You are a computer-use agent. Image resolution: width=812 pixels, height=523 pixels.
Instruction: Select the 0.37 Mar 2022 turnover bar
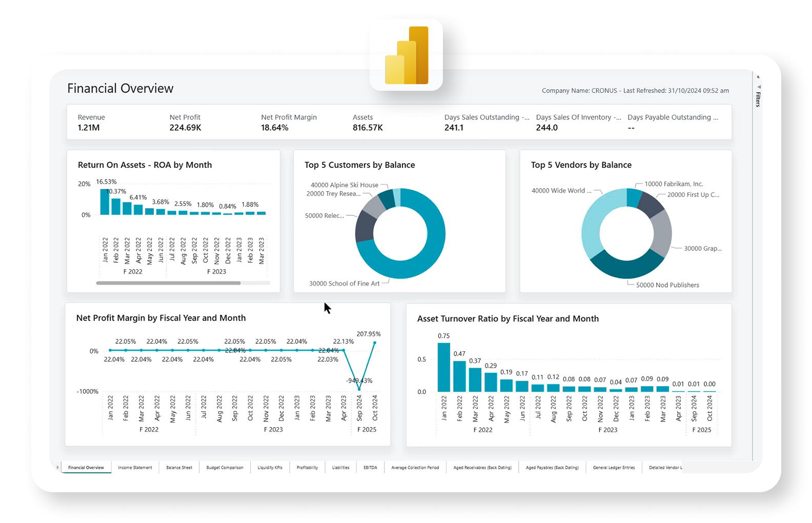click(x=475, y=380)
